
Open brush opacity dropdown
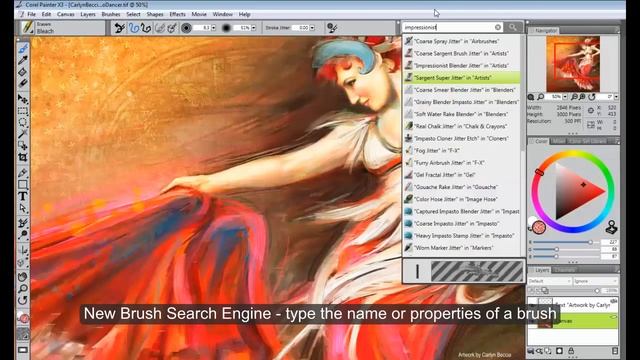pyautogui.click(x=253, y=28)
